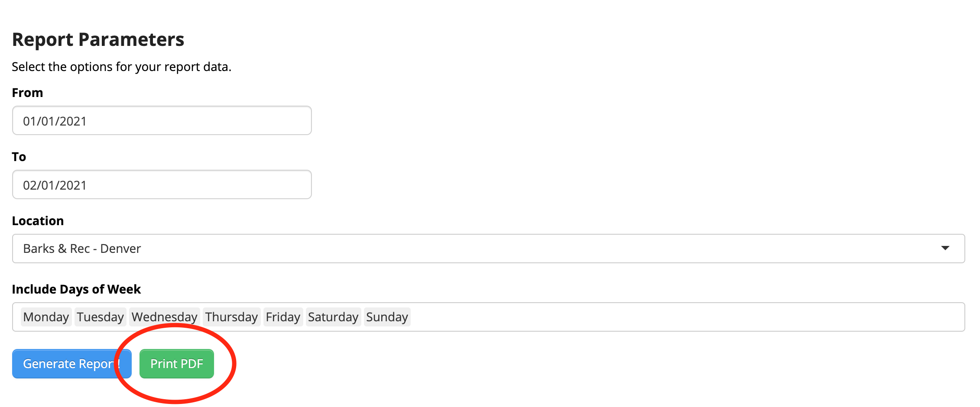Click the To field label
Viewport: 980px width, 407px height.
pyautogui.click(x=19, y=156)
